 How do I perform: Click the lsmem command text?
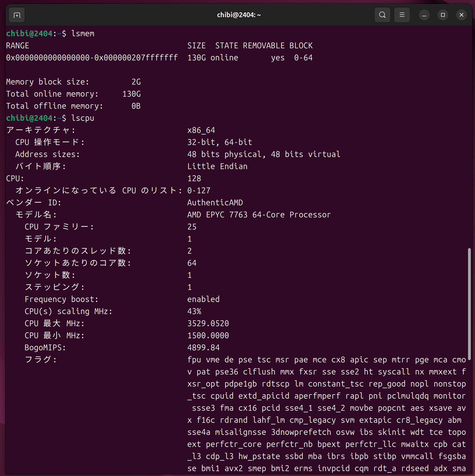82,33
